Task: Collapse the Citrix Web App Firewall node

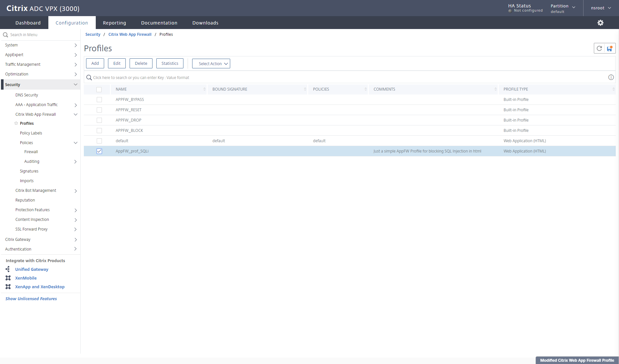Action: point(75,114)
